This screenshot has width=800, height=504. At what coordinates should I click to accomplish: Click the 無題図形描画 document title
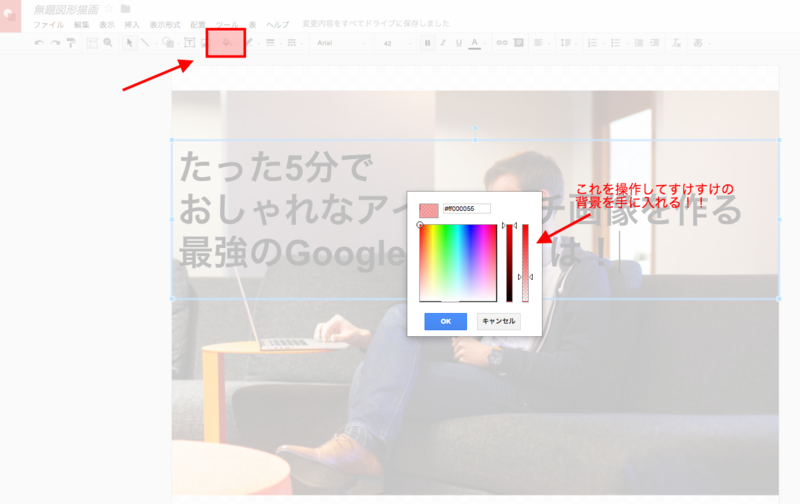[66, 9]
